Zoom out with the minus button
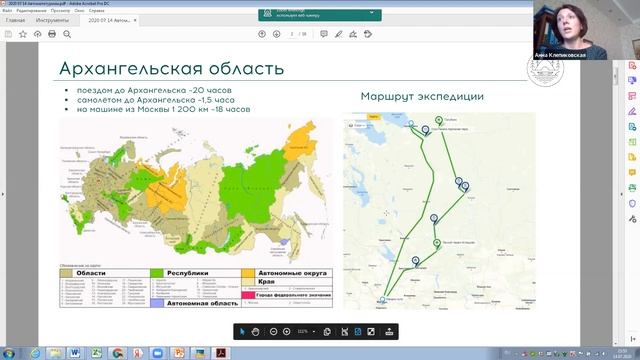 (273, 332)
